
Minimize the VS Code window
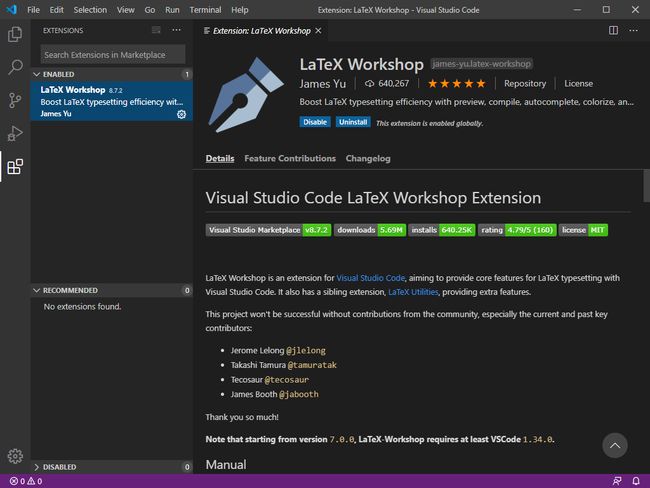pos(577,10)
